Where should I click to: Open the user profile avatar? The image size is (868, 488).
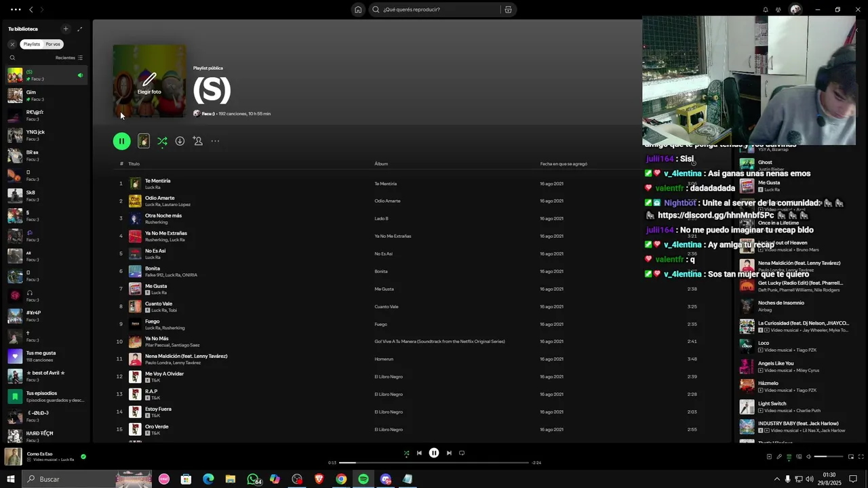795,9
